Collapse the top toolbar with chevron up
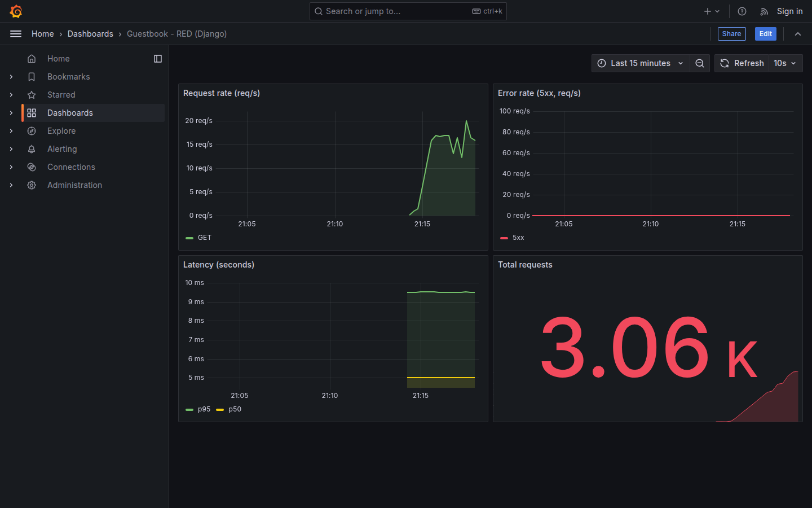Screen dimensions: 812x508 pos(798,34)
